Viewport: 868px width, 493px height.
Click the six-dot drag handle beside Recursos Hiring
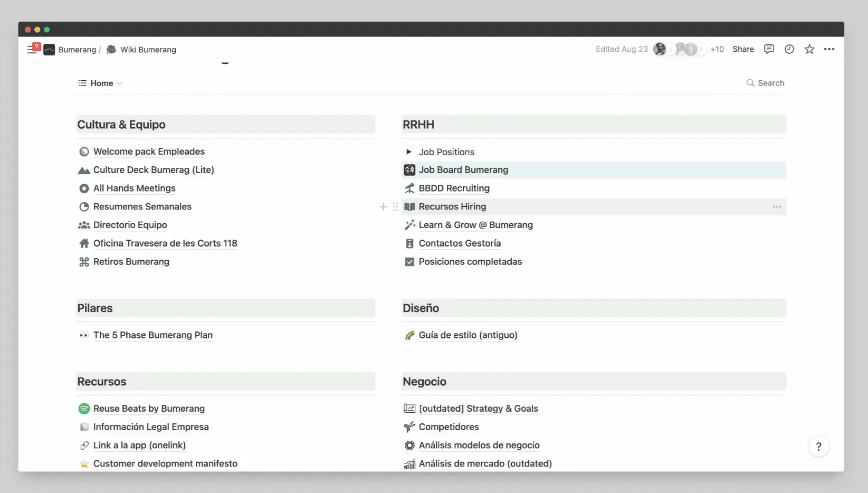click(x=395, y=207)
